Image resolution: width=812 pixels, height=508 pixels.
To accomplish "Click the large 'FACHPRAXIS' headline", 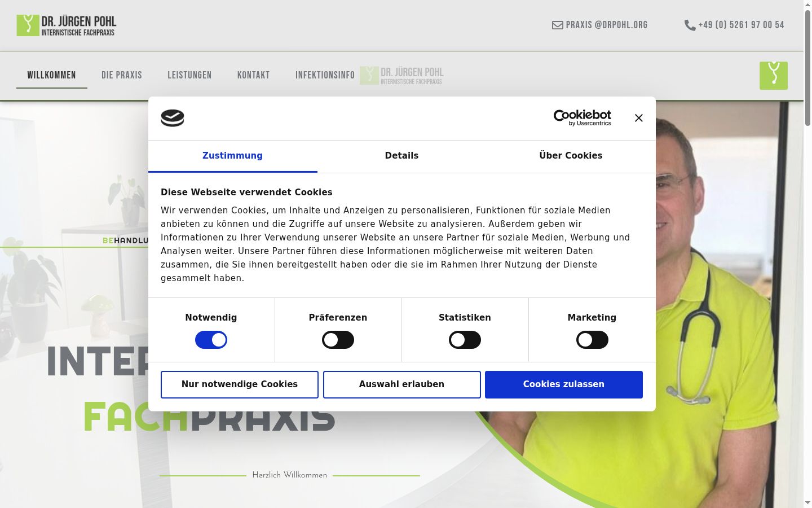I will coord(209,417).
